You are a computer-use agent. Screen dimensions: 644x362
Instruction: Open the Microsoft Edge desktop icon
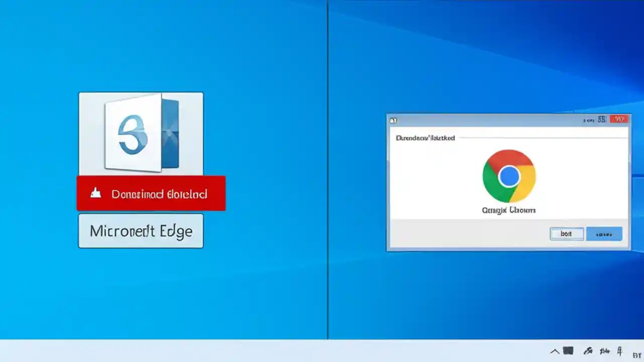click(x=141, y=133)
